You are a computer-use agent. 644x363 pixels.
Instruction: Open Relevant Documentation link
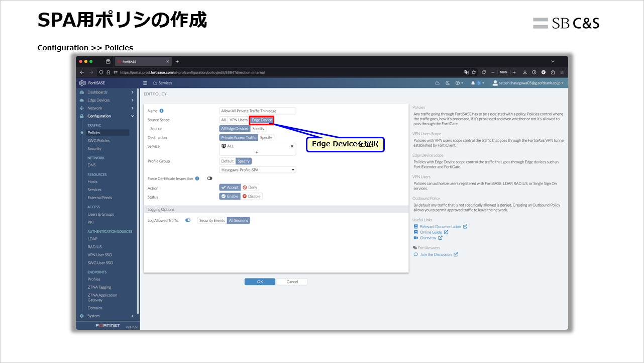point(441,227)
